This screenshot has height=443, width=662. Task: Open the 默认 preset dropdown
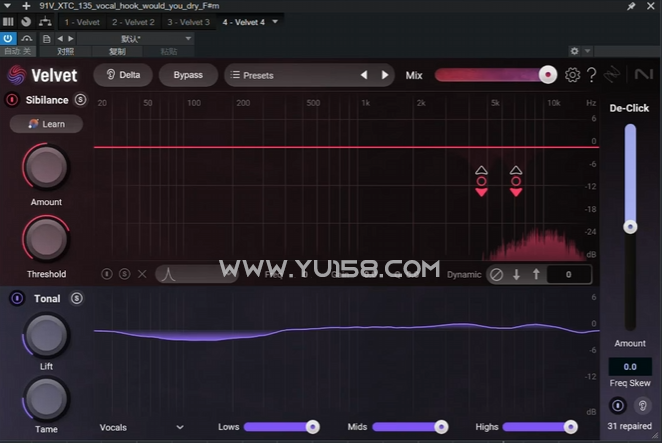point(135,39)
